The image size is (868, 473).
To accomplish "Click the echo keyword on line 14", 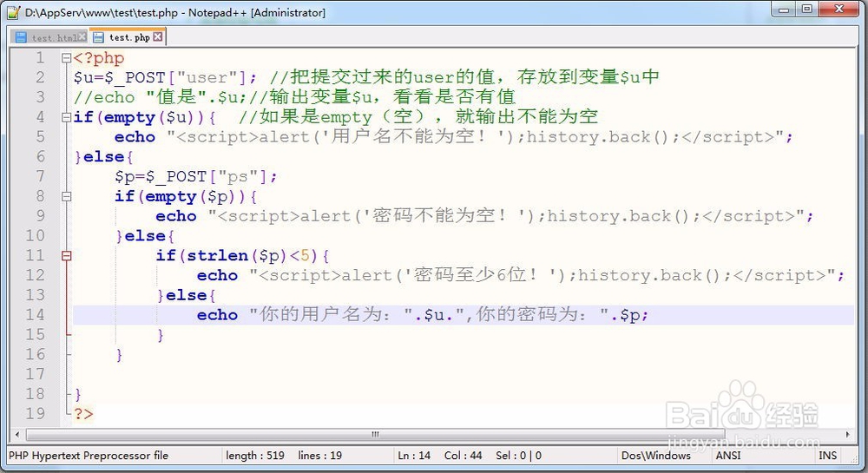I will 217,315.
